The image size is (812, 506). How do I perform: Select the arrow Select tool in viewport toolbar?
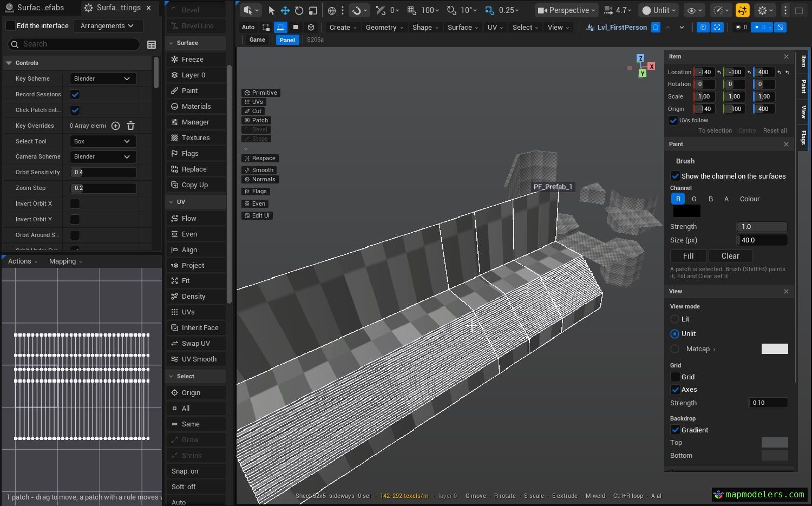coord(271,10)
